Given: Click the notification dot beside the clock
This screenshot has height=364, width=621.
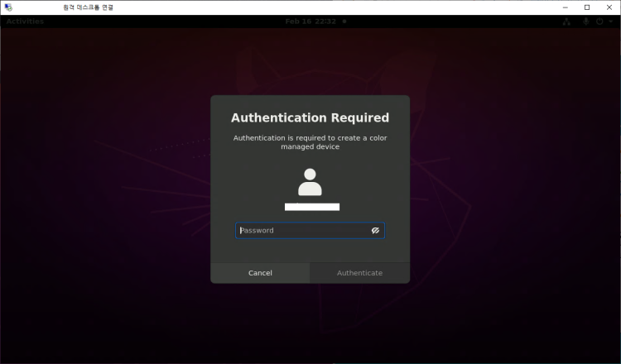Looking at the screenshot, I should tap(344, 21).
